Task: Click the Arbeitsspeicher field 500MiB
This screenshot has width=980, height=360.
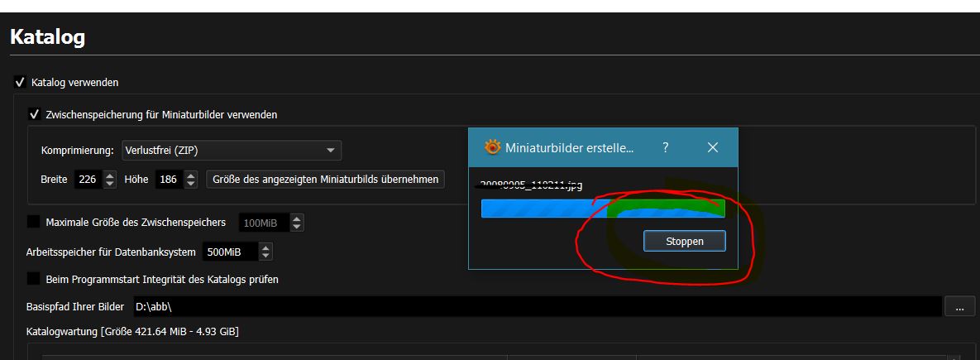Action: click(229, 252)
